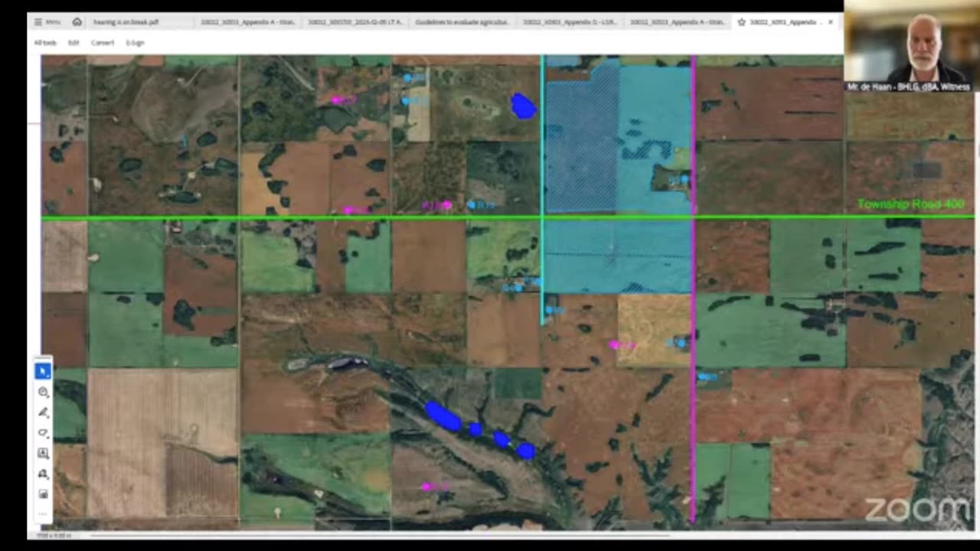Open the Convert menu item
Screen dimensions: 980x551
click(103, 43)
